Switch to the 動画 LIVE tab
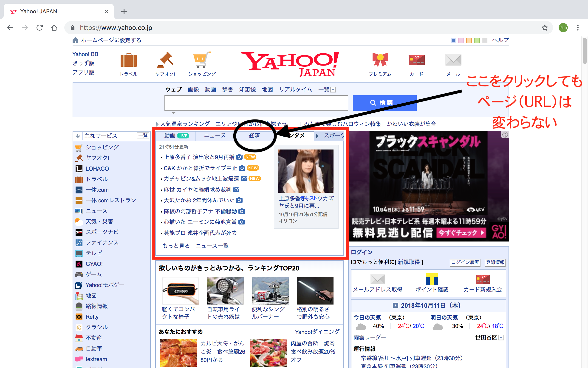588x368 pixels. coord(176,135)
